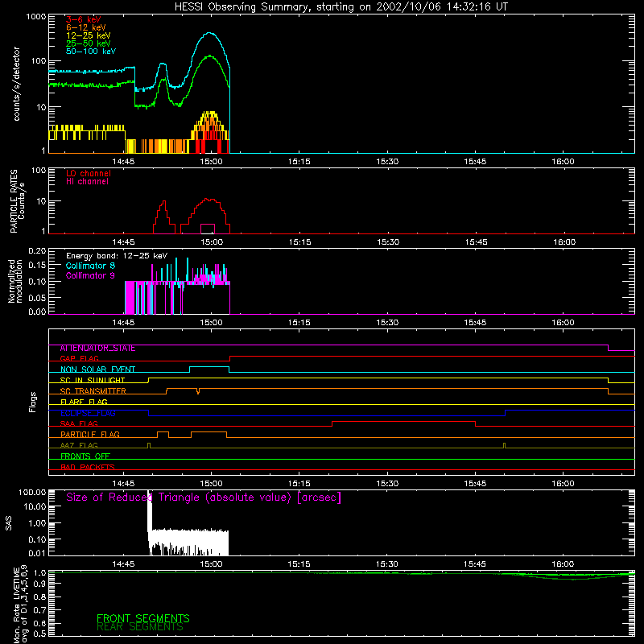Click the ECLIPSE_FLAG label

pos(88,413)
